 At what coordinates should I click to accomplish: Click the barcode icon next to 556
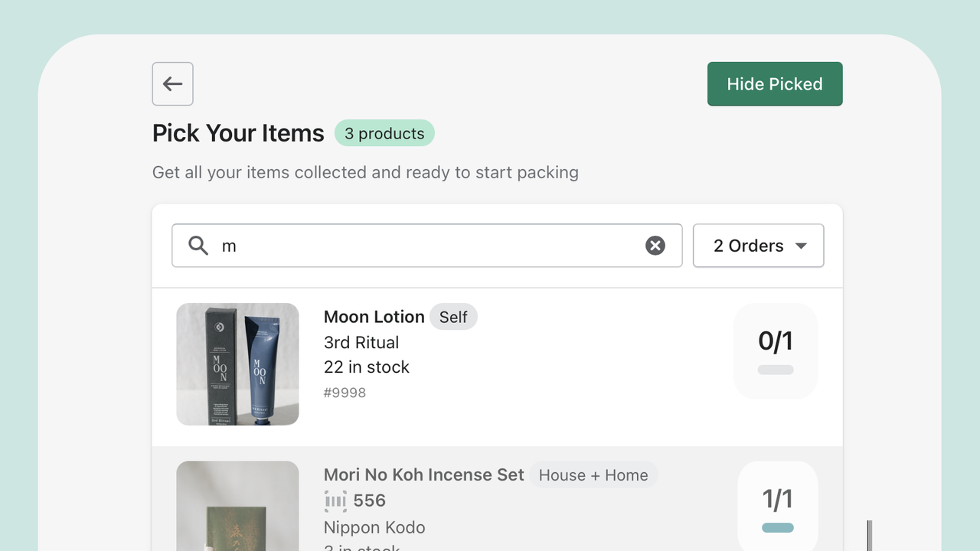coord(335,500)
